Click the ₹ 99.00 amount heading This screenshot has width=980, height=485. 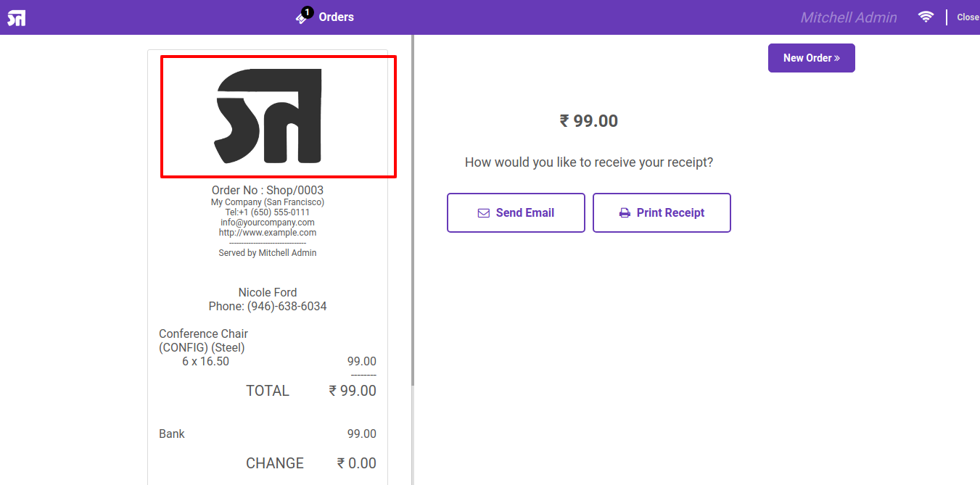(589, 121)
